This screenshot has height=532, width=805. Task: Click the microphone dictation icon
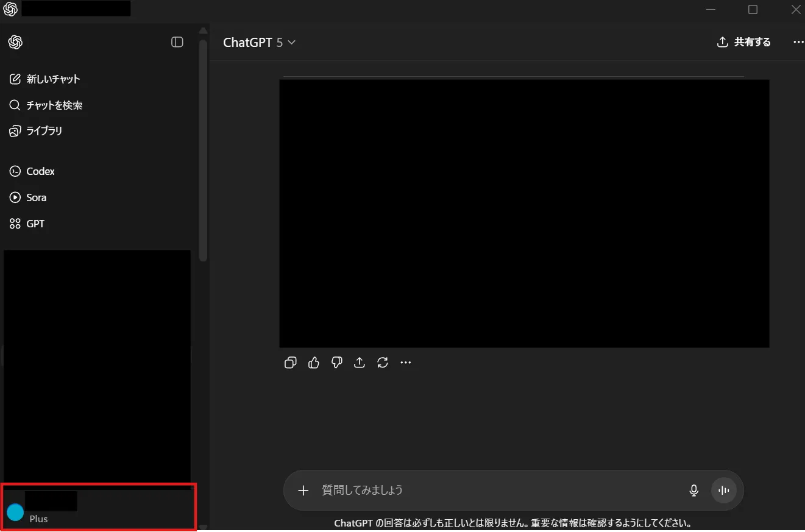click(693, 490)
